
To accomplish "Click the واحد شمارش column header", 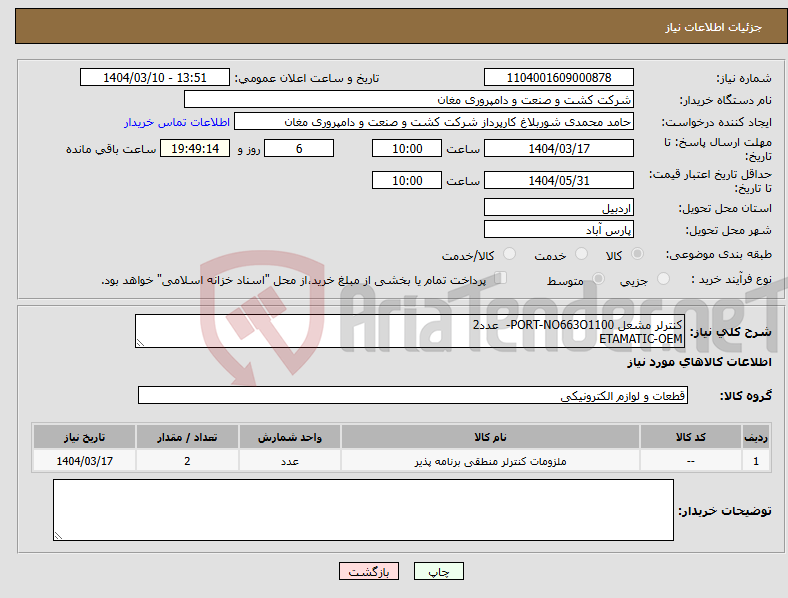I will (290, 437).
